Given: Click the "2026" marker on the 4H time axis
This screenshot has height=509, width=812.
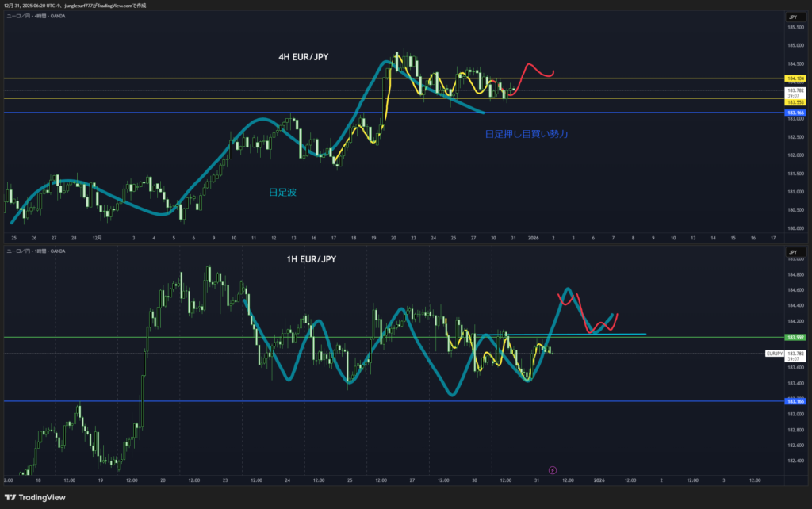Looking at the screenshot, I should (534, 237).
